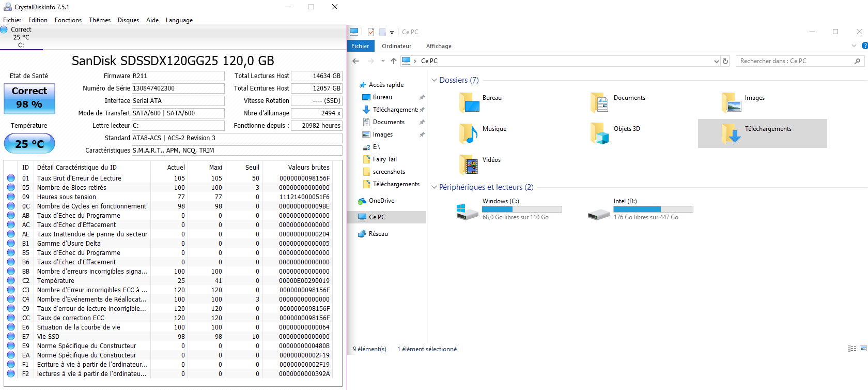The height and width of the screenshot is (390, 868).
Task: Open the Aide menu
Action: pyautogui.click(x=152, y=20)
